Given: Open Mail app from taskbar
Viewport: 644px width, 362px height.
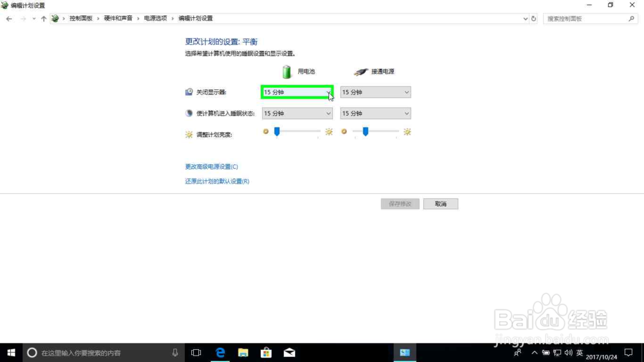Looking at the screenshot, I should click(x=289, y=352).
